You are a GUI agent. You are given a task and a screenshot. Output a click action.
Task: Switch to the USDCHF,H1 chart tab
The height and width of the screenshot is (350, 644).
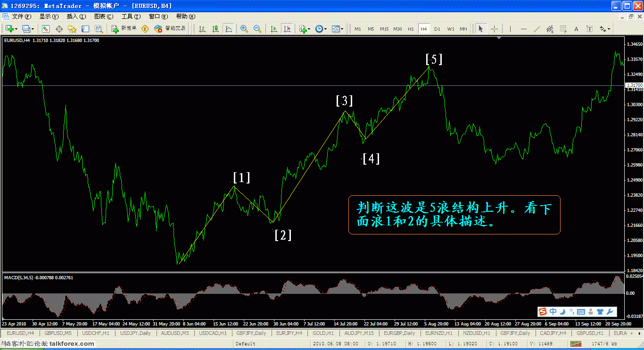coord(96,333)
